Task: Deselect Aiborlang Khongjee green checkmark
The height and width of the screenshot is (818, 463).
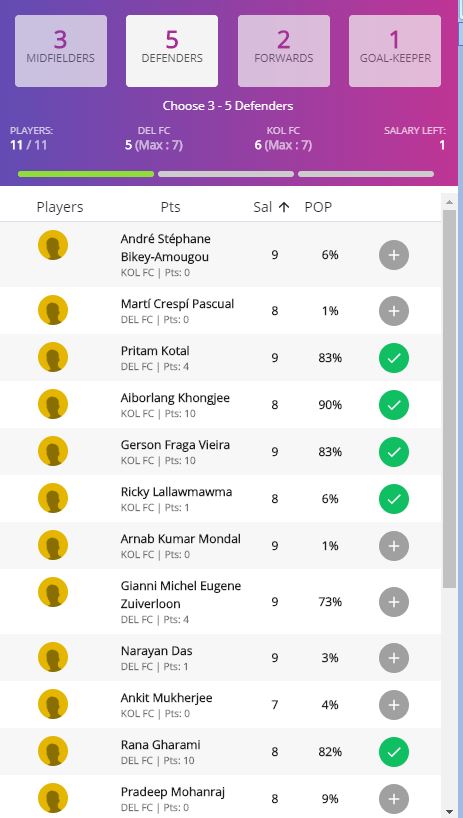Action: pyautogui.click(x=394, y=405)
